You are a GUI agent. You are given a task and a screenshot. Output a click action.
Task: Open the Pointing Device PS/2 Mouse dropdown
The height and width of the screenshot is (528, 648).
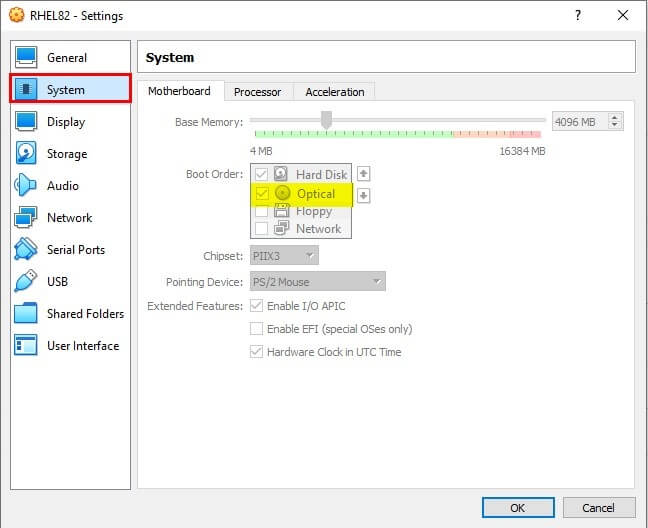tap(317, 282)
